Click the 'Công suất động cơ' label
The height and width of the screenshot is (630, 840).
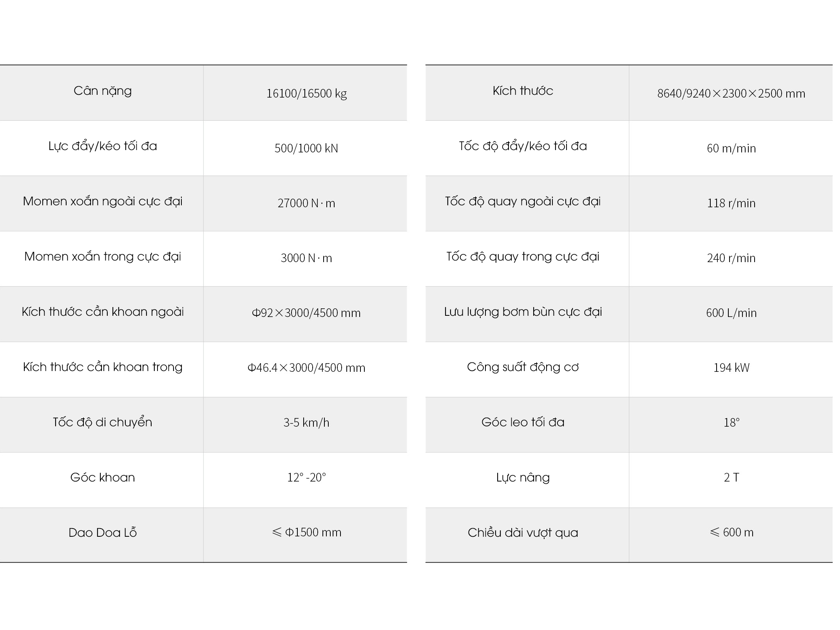pyautogui.click(x=523, y=367)
